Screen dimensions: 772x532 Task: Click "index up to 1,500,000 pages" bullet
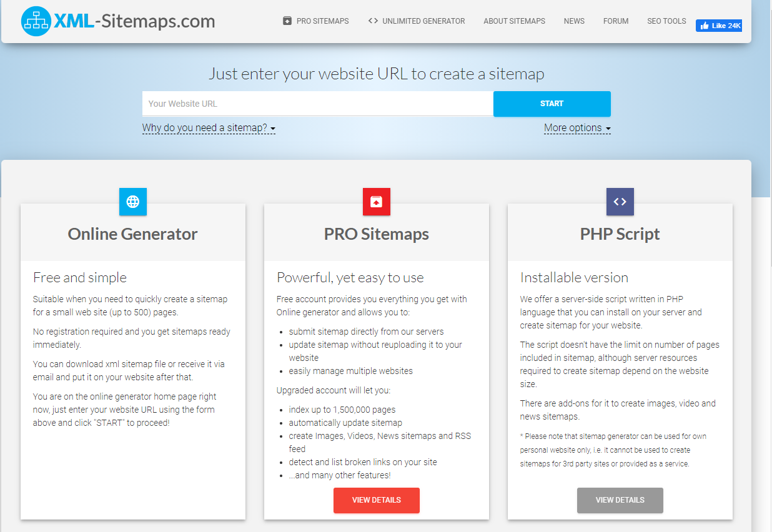pyautogui.click(x=342, y=410)
